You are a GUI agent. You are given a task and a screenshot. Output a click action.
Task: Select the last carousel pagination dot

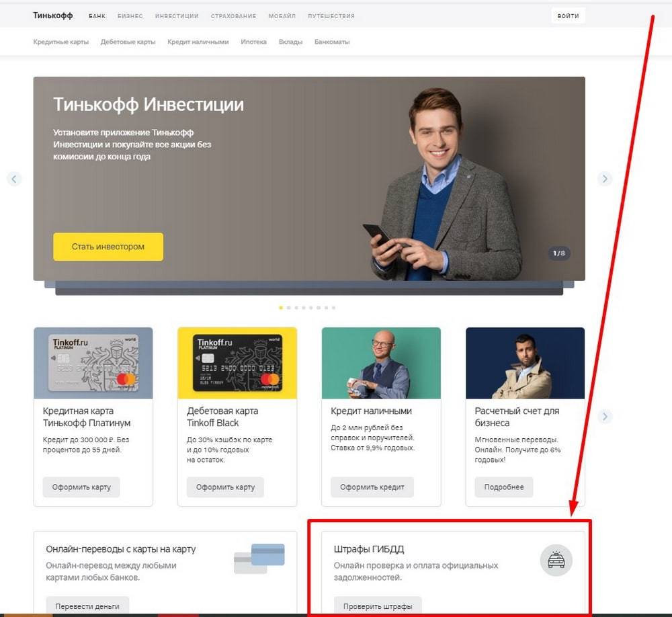pos(333,308)
